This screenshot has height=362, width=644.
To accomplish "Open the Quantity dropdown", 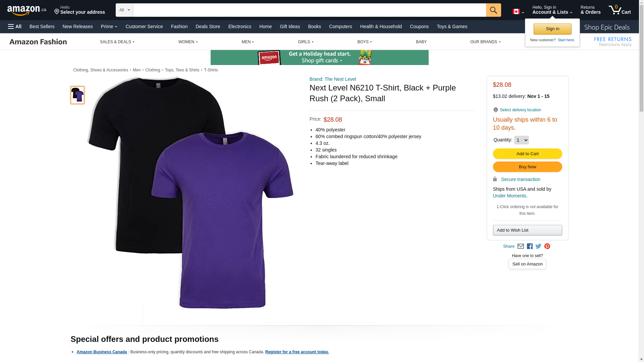I will pyautogui.click(x=521, y=140).
